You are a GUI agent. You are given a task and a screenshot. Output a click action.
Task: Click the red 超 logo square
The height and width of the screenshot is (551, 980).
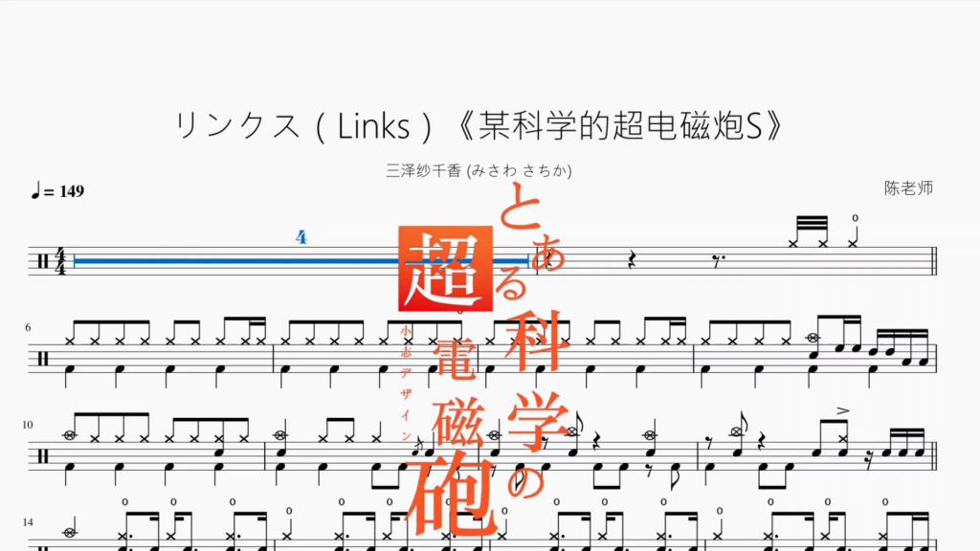point(446,269)
